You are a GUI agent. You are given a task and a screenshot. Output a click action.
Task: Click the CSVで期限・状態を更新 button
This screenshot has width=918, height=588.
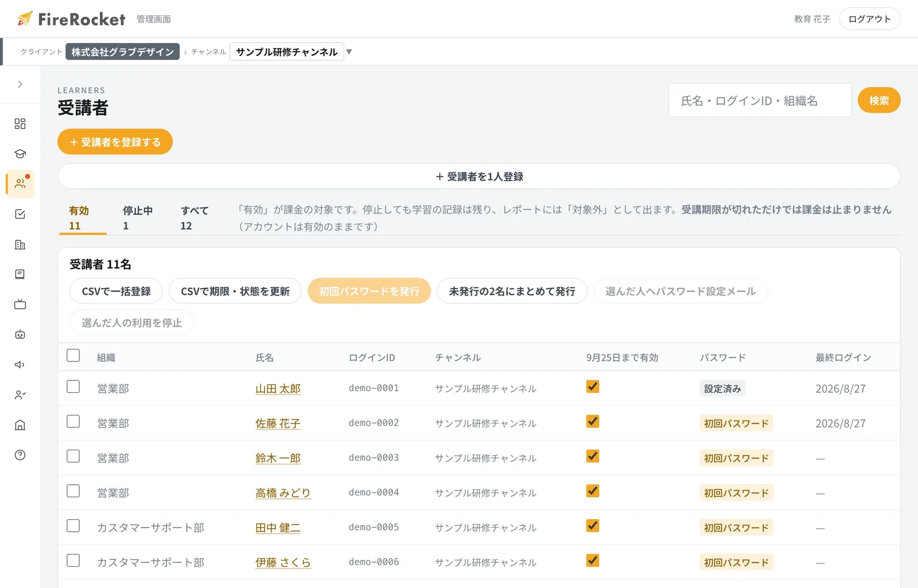235,291
